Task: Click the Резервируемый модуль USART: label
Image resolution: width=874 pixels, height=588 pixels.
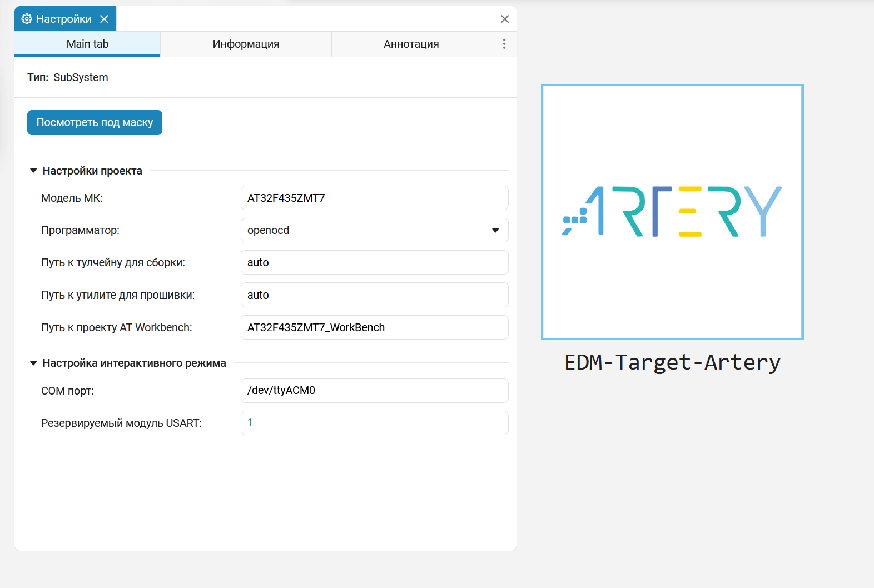Action: pyautogui.click(x=121, y=423)
